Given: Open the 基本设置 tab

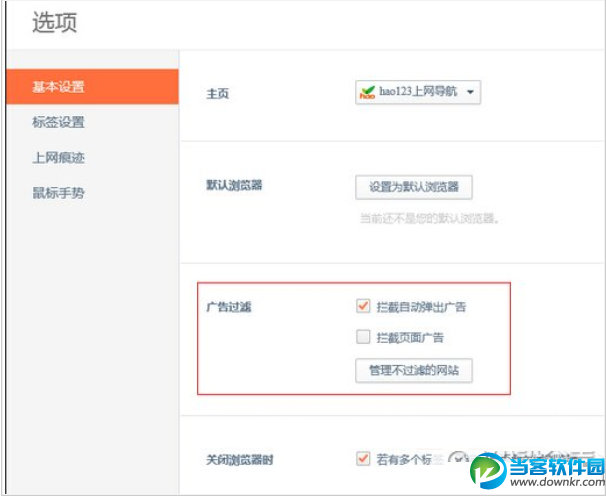Looking at the screenshot, I should tap(92, 87).
